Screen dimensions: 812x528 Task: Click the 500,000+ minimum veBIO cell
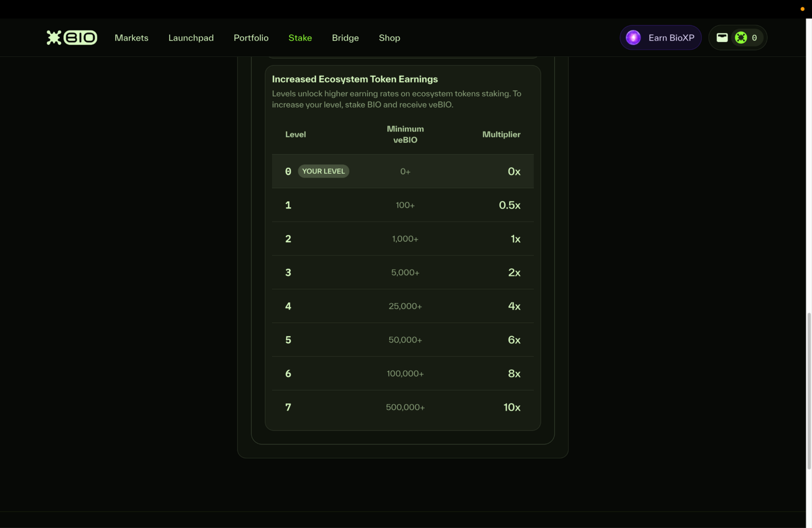click(x=405, y=407)
